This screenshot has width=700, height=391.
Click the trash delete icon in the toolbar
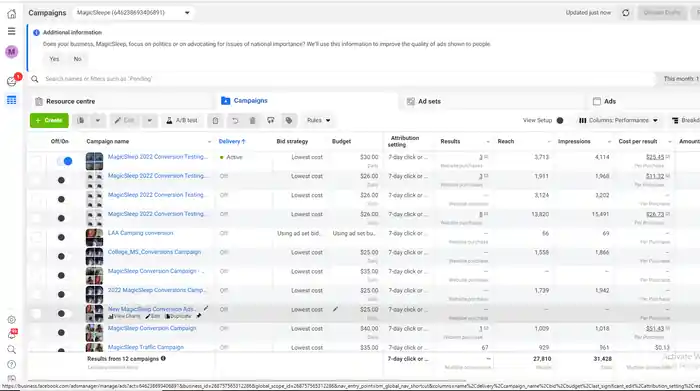(x=252, y=121)
